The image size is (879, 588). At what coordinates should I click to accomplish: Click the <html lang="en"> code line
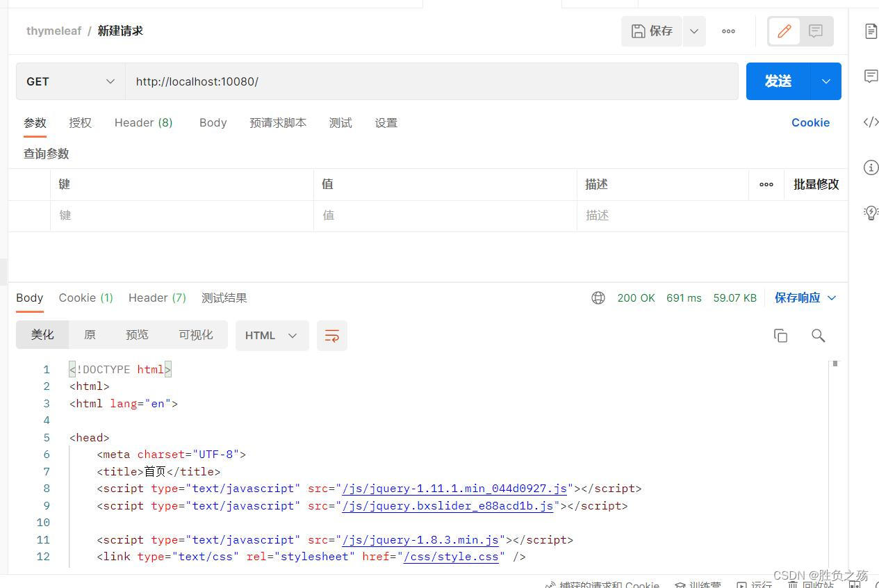tap(124, 404)
